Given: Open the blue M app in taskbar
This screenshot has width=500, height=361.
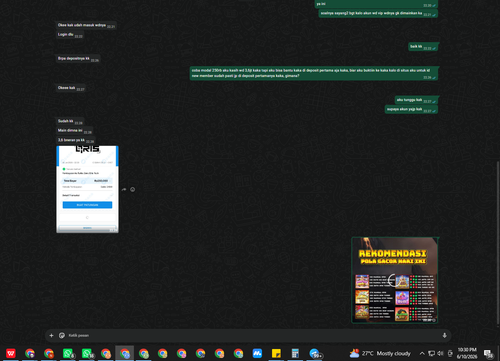Looking at the screenshot, I should tap(257, 353).
